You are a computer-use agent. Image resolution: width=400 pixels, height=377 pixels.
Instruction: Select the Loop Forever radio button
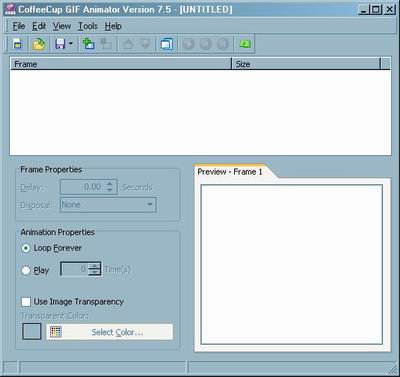(26, 248)
